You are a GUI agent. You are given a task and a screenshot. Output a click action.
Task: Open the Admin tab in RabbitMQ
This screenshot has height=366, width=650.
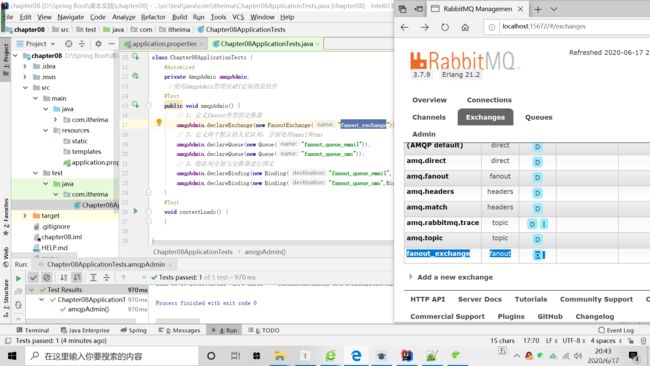pyautogui.click(x=424, y=134)
